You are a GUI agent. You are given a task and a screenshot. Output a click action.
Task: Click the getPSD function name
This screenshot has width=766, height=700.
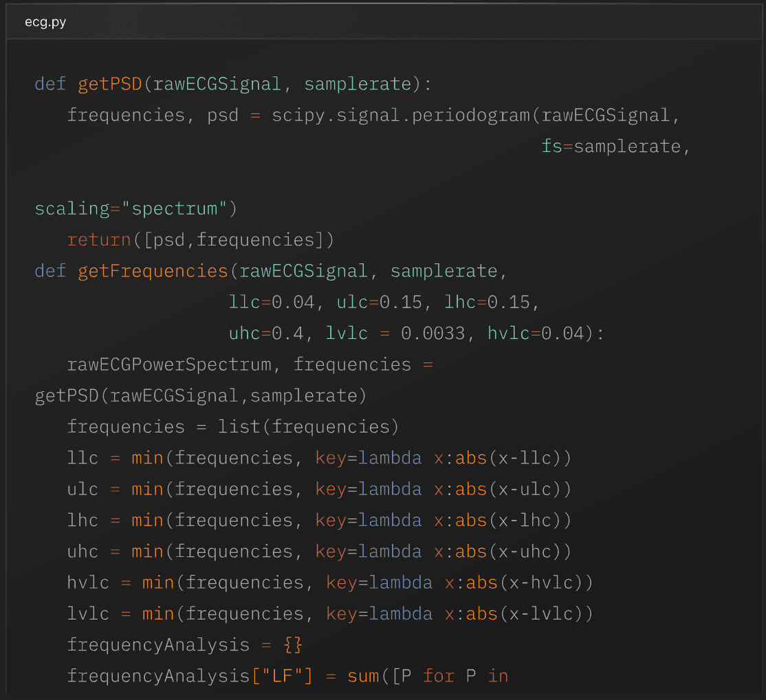(x=109, y=83)
